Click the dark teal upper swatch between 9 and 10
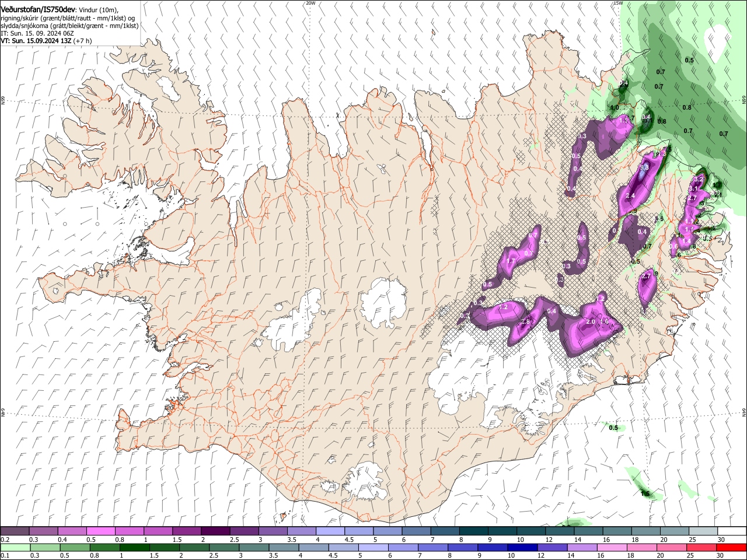 tap(501, 531)
